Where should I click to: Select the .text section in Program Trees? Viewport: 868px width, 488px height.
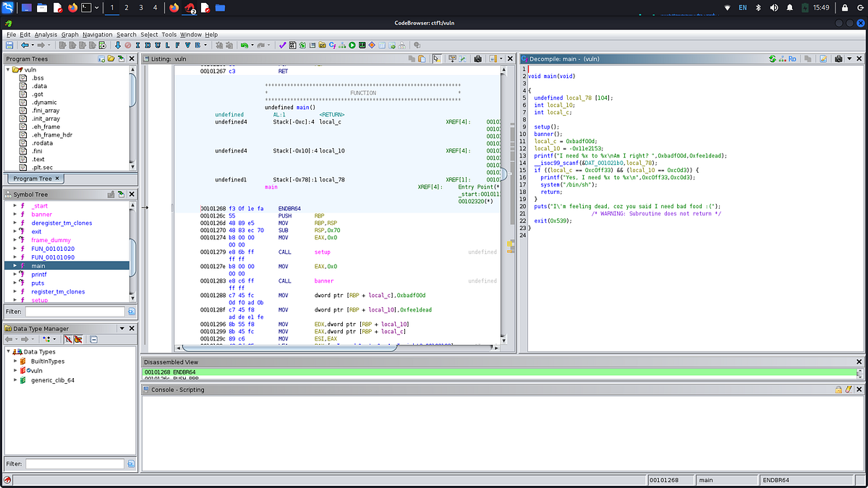[38, 159]
